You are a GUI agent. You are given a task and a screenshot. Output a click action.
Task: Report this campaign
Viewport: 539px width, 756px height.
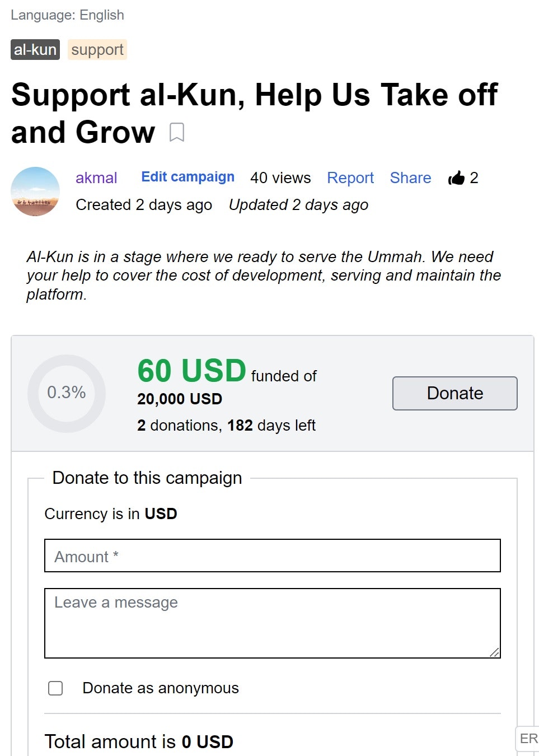coord(350,178)
